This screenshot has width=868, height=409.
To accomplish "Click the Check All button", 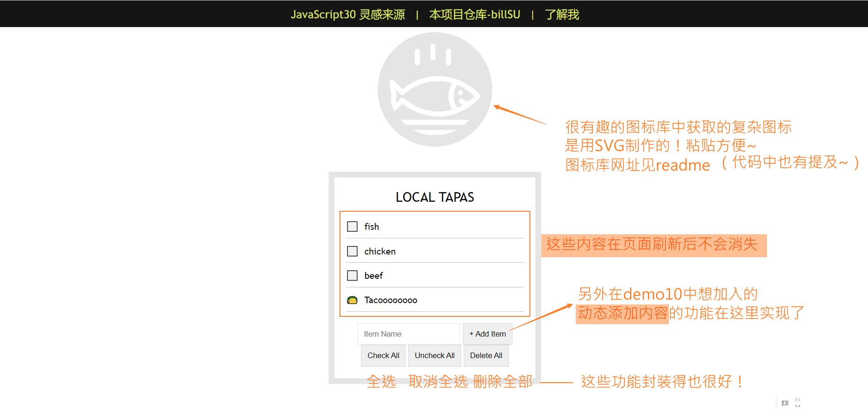I will pos(383,355).
